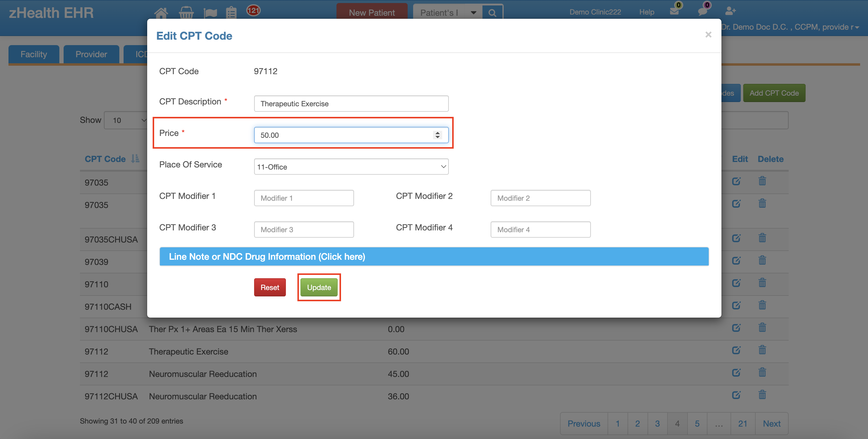This screenshot has height=439, width=868.
Task: Switch to the Provider tab
Action: (x=91, y=54)
